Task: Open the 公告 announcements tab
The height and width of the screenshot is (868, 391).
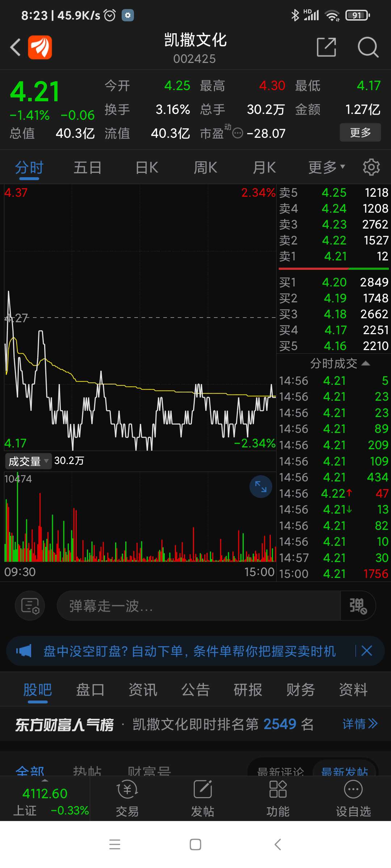Action: pos(195,690)
